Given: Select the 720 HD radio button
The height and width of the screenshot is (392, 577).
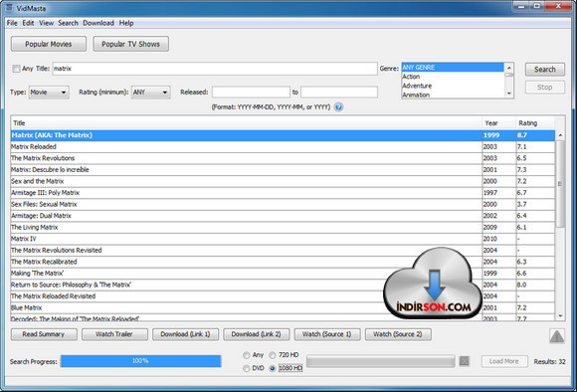Looking at the screenshot, I should coord(273,355).
